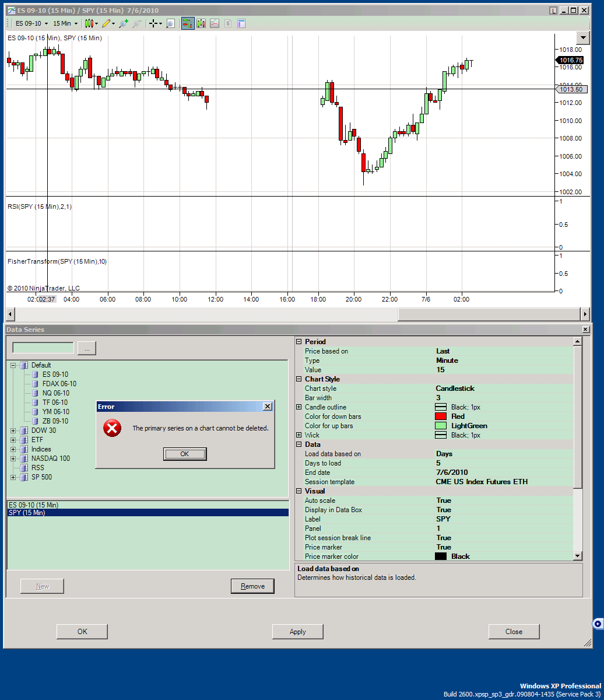Viewport: 604px width, 700px height.
Task: Click the Auto scale True value
Action: [x=504, y=501]
